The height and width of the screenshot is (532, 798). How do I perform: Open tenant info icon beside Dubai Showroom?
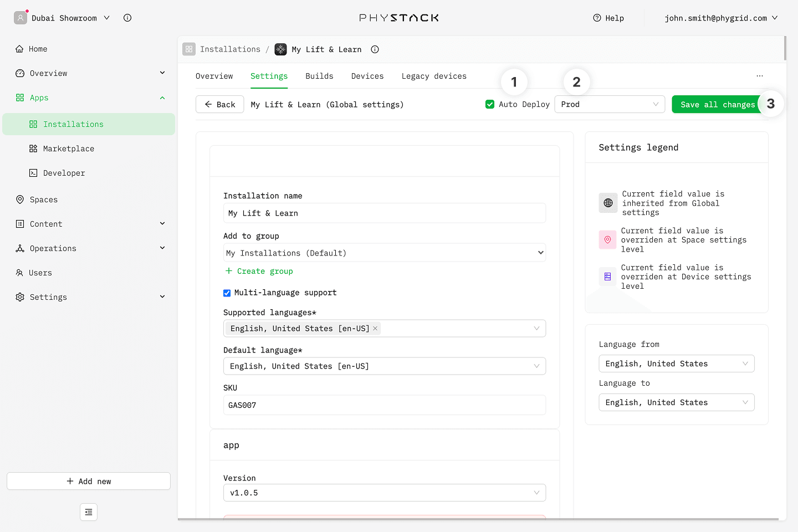[127, 18]
